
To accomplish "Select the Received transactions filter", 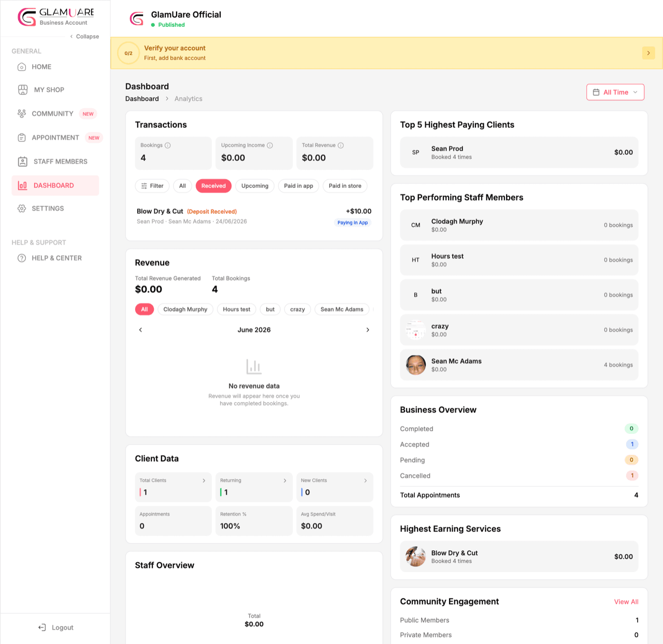I will point(213,186).
